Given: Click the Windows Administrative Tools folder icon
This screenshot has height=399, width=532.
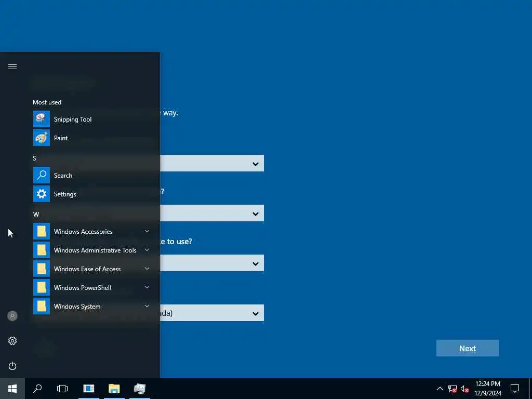Looking at the screenshot, I should (x=42, y=250).
